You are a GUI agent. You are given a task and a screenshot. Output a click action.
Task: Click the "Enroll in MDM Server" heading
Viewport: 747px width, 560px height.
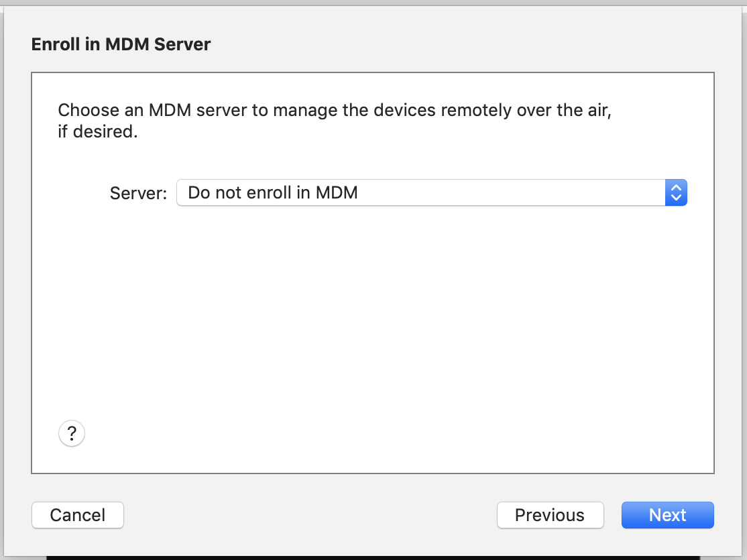click(121, 45)
